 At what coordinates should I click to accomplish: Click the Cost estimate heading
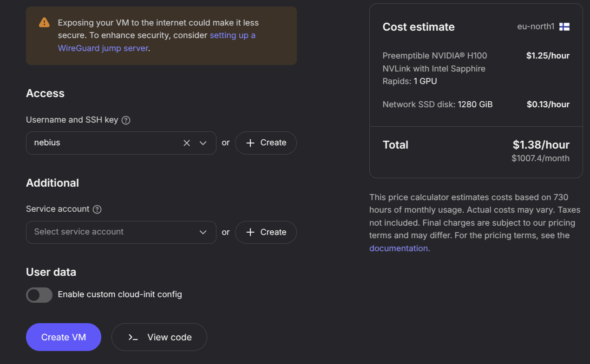(419, 27)
